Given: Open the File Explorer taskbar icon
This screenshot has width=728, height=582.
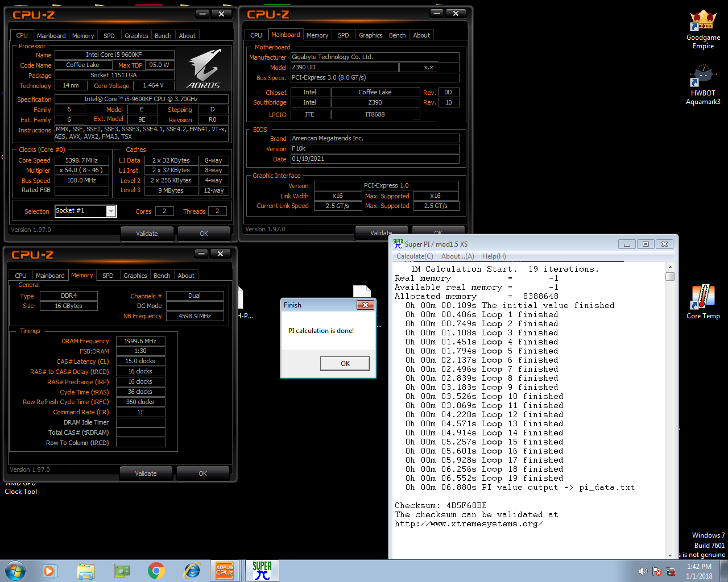Looking at the screenshot, I should [x=86, y=571].
